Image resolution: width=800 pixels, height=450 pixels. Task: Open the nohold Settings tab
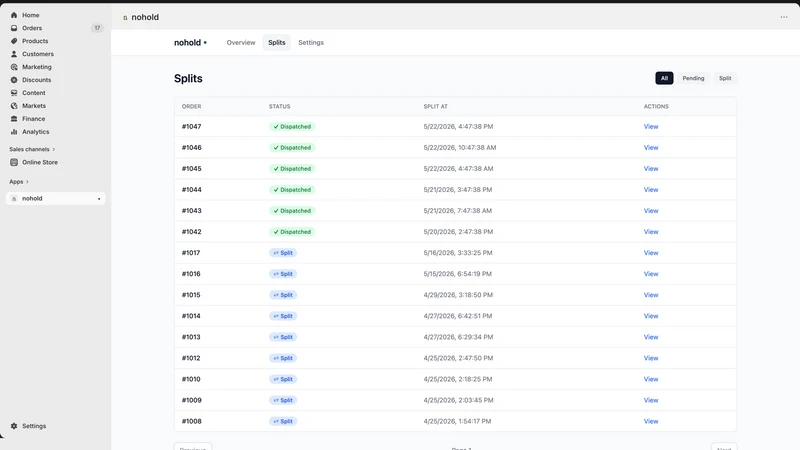pyautogui.click(x=311, y=43)
